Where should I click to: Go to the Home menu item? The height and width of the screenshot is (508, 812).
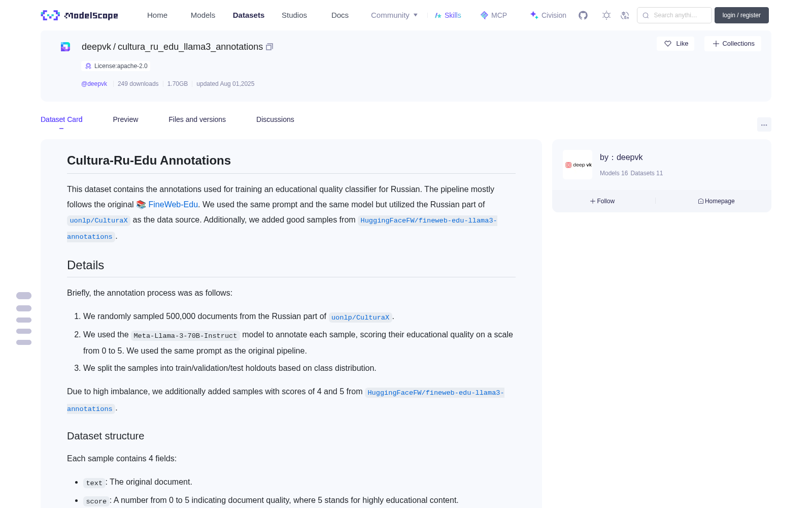click(157, 15)
